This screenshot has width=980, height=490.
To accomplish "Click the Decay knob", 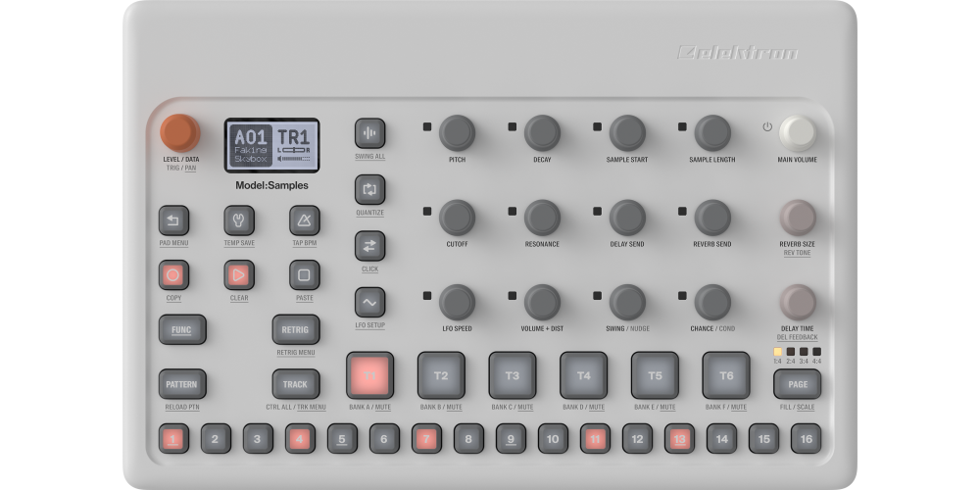I will pos(542,133).
